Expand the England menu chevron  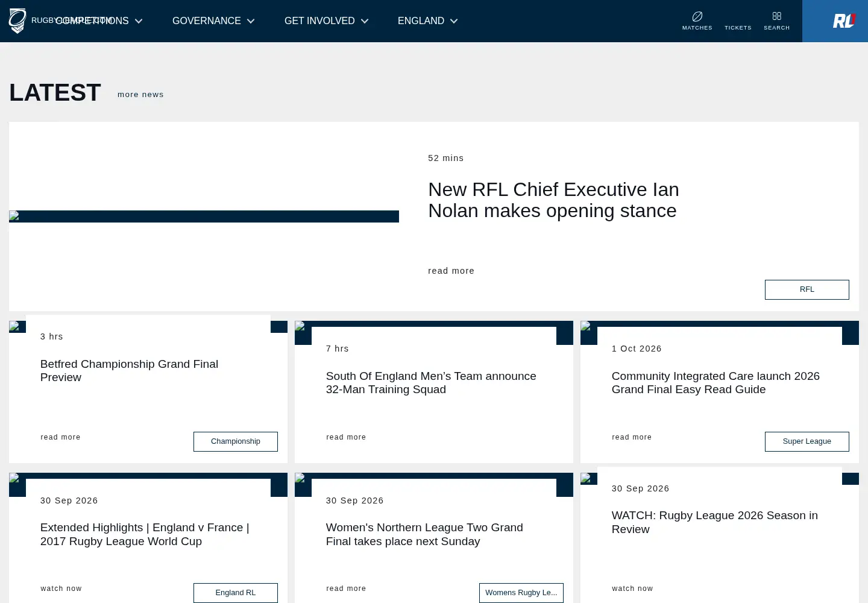pos(454,21)
